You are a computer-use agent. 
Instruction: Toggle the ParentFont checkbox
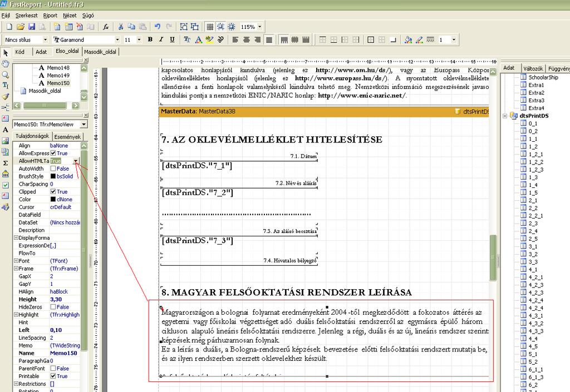53,369
